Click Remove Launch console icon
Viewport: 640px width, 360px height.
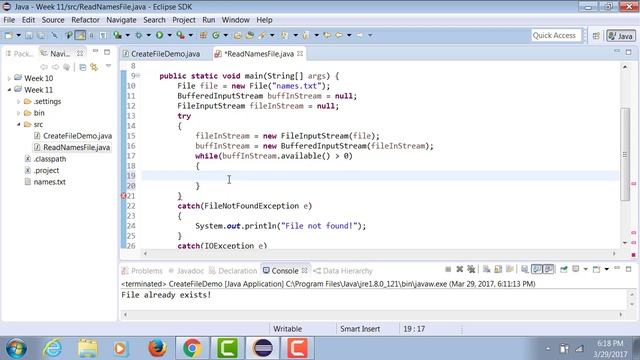point(460,269)
